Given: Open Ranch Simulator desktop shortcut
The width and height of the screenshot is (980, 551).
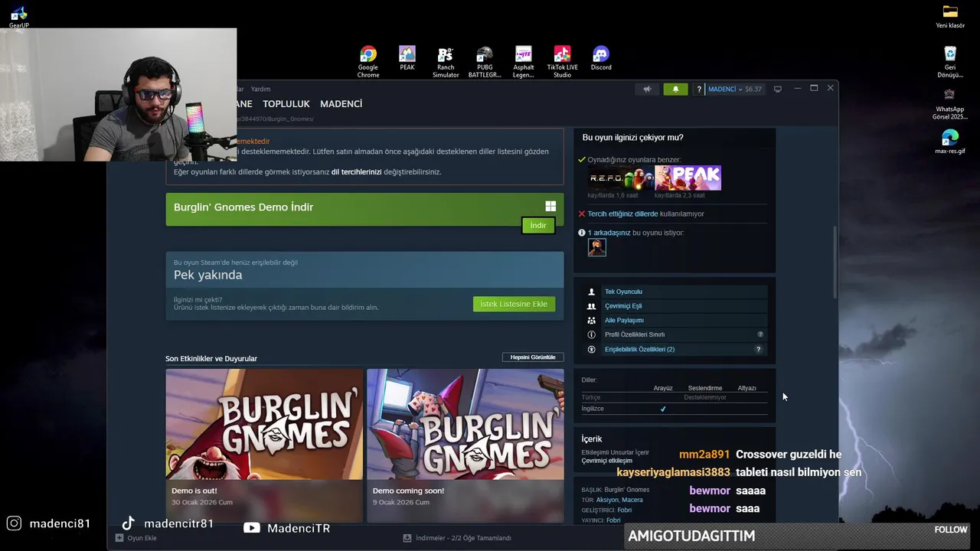Looking at the screenshot, I should click(446, 63).
